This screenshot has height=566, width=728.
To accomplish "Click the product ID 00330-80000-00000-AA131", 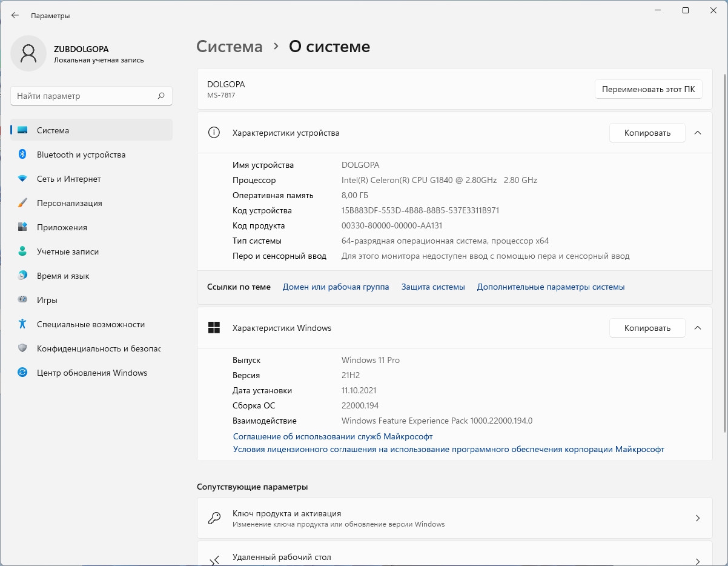I will (392, 225).
